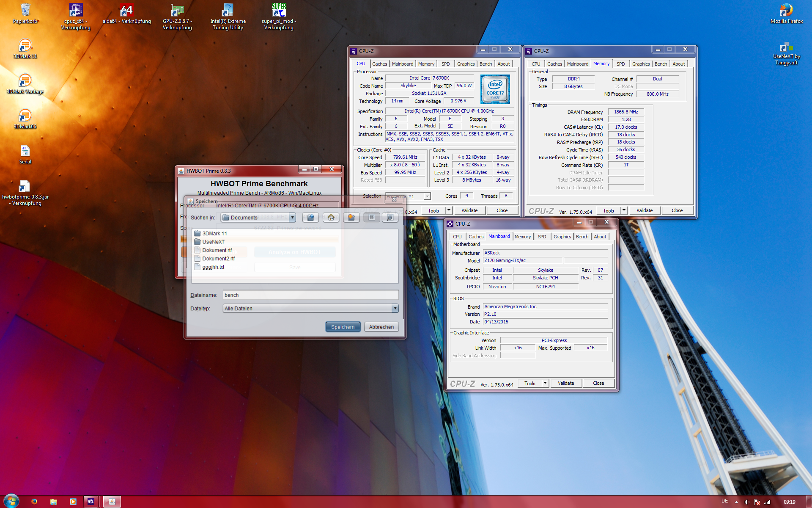Select the 3DMark06 desktop icon
The height and width of the screenshot is (508, 812).
click(x=25, y=119)
